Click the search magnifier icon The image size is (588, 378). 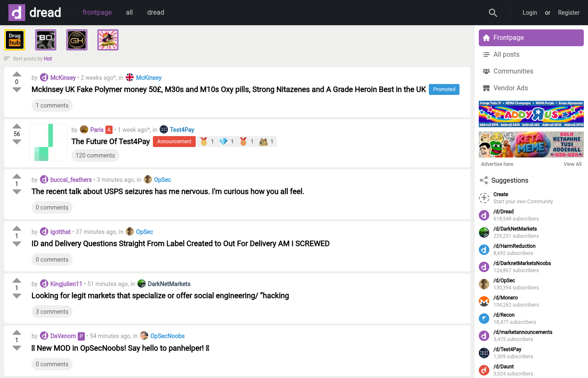(x=493, y=13)
